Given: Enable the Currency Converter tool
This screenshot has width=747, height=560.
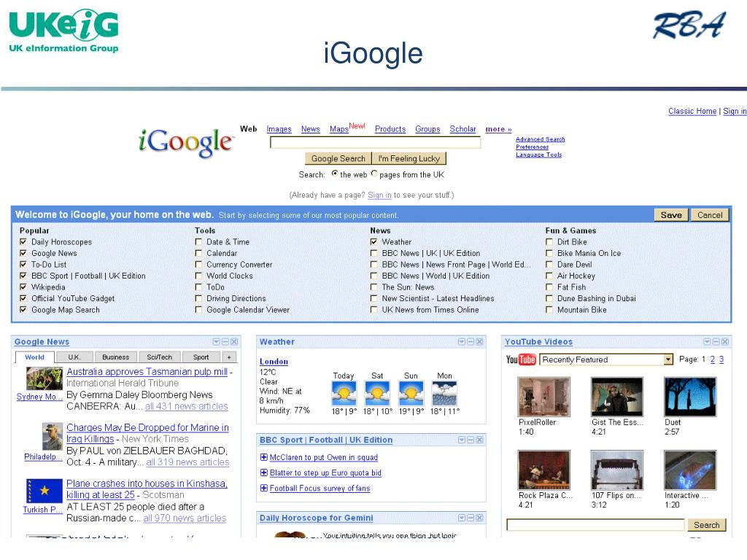Looking at the screenshot, I should (198, 264).
